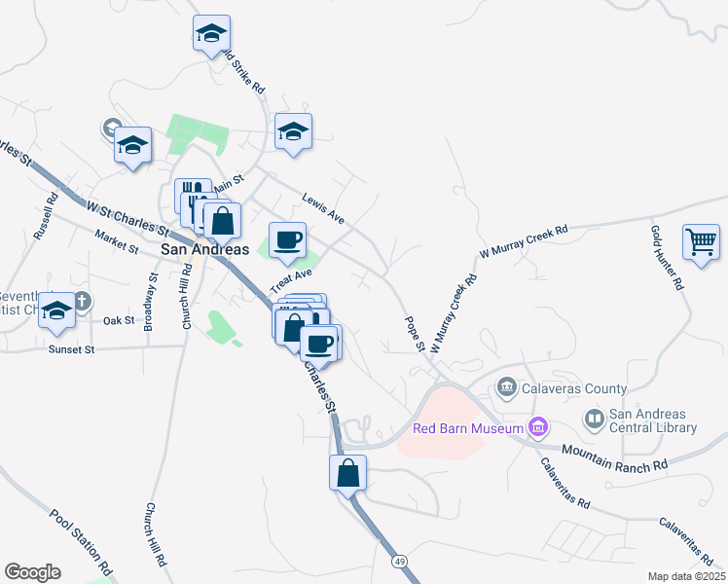The image size is (728, 584).
Task: Click the Red Barn Museum text label
Action: point(467,428)
